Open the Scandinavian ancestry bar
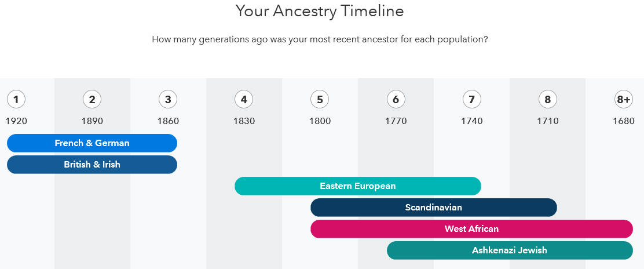 [434, 208]
